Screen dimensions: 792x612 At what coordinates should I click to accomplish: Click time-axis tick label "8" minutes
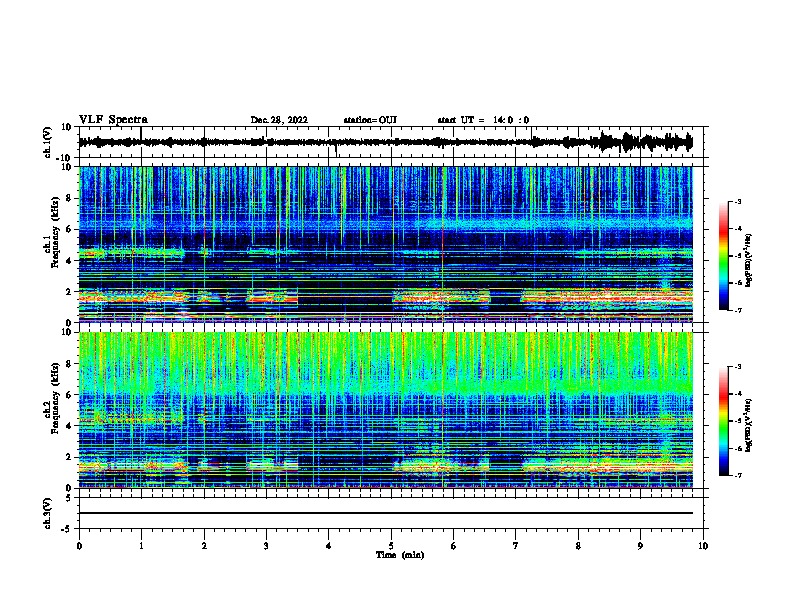pyautogui.click(x=578, y=546)
